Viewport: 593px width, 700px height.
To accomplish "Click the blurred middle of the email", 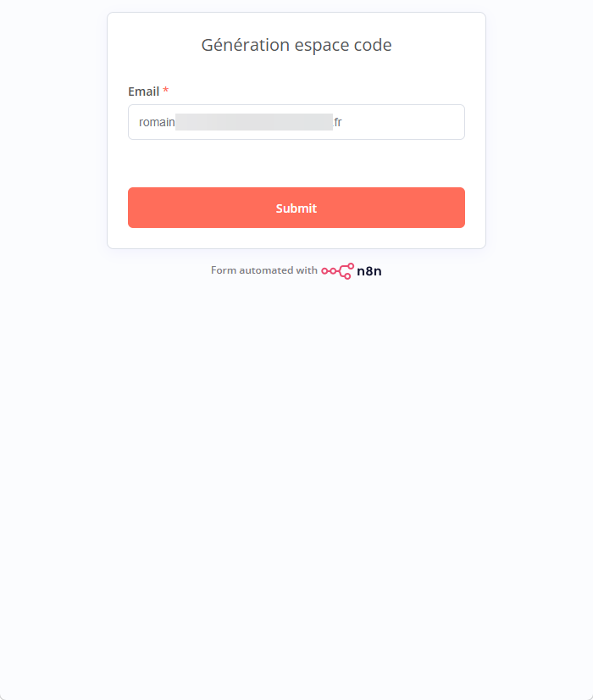I will (254, 122).
